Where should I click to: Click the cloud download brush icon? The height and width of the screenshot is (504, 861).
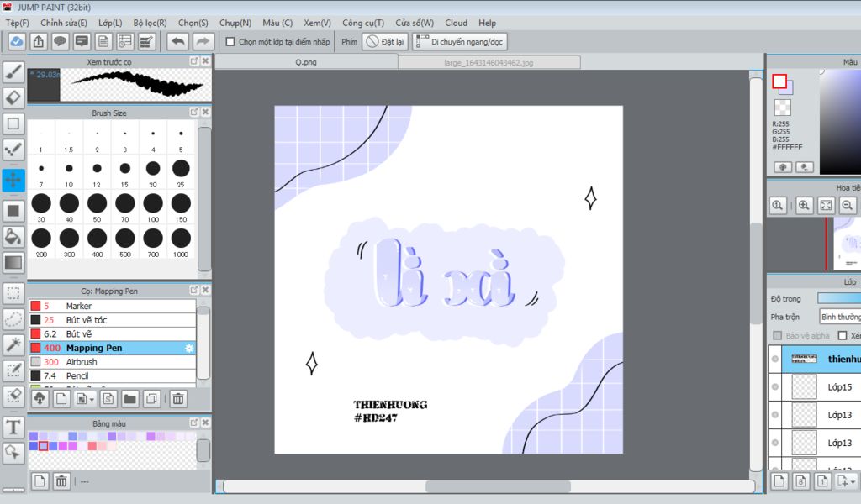tap(40, 399)
